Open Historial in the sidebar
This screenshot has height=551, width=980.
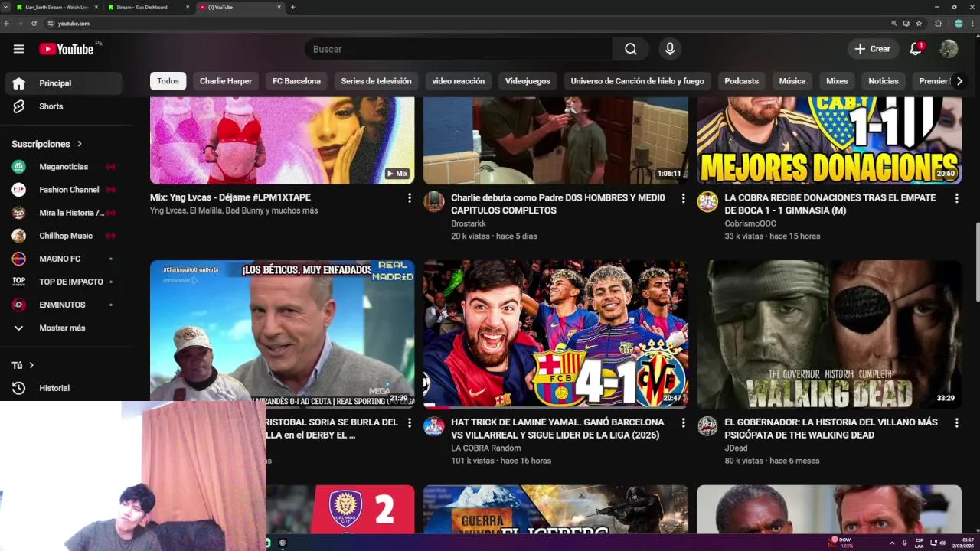pos(63,388)
